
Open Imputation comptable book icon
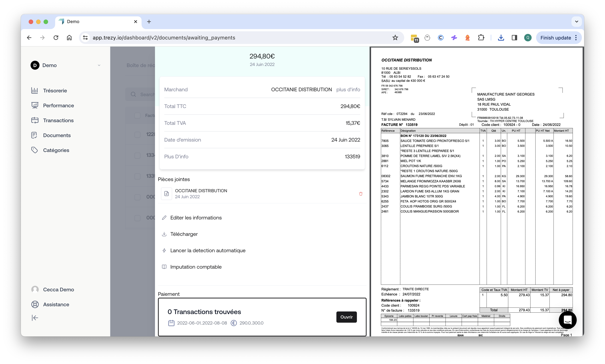coord(164,267)
